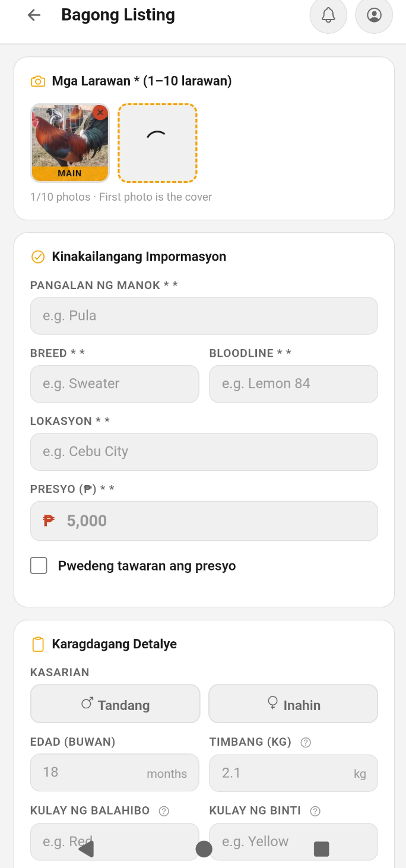Add another photo using the dashed upload box
Image resolution: width=406 pixels, height=868 pixels.
pyautogui.click(x=157, y=143)
